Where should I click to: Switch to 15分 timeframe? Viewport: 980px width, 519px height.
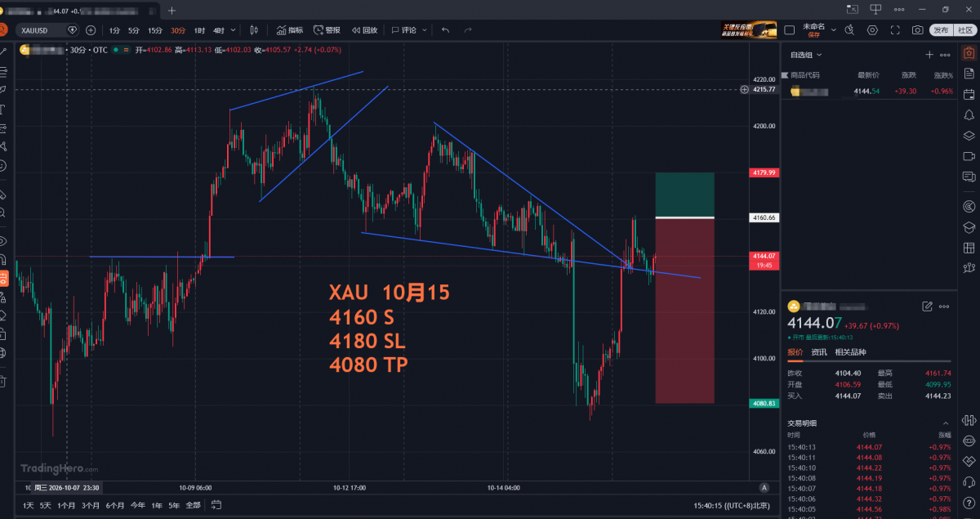[x=155, y=30]
